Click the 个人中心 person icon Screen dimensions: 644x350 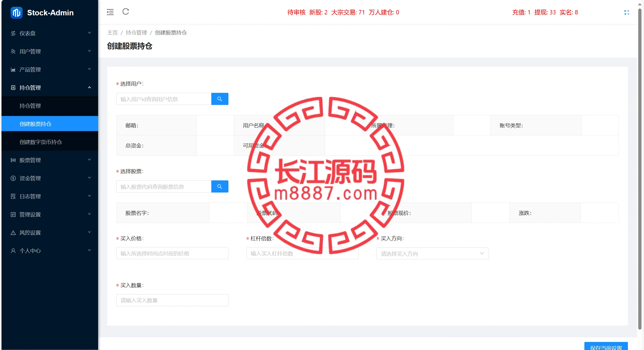coord(13,251)
